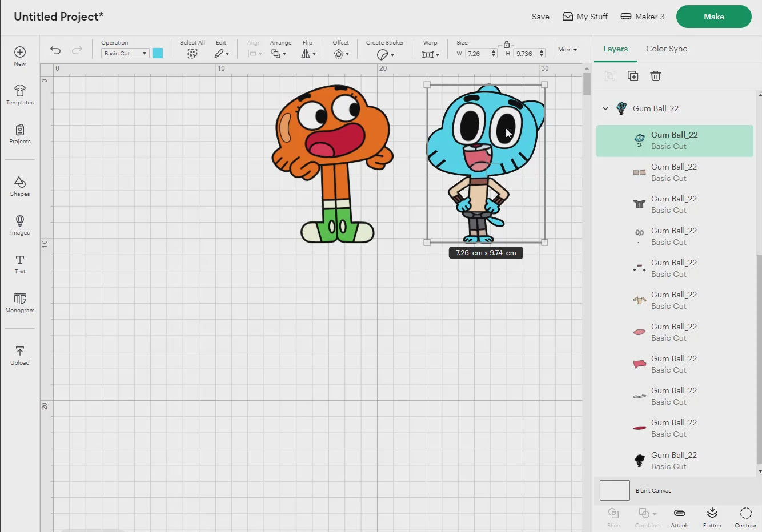Select the gray shirt Gum Ball_22 layer
Image resolution: width=762 pixels, height=532 pixels.
675,204
